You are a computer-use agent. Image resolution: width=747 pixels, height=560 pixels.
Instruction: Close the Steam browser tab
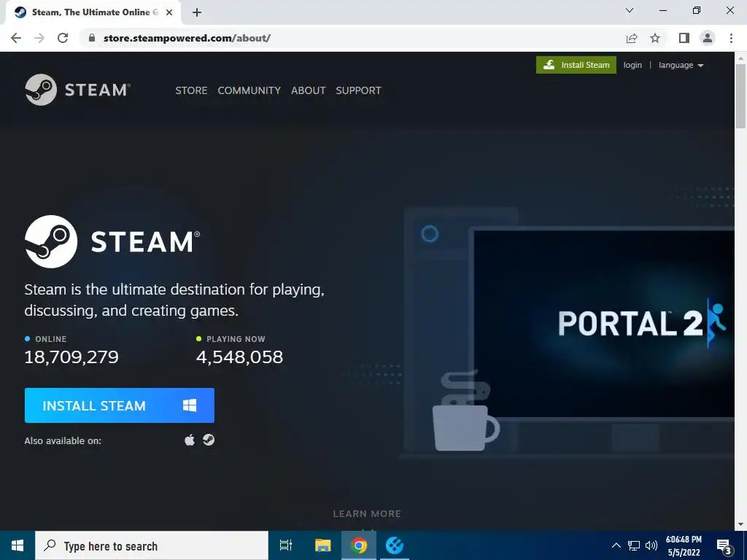169,12
